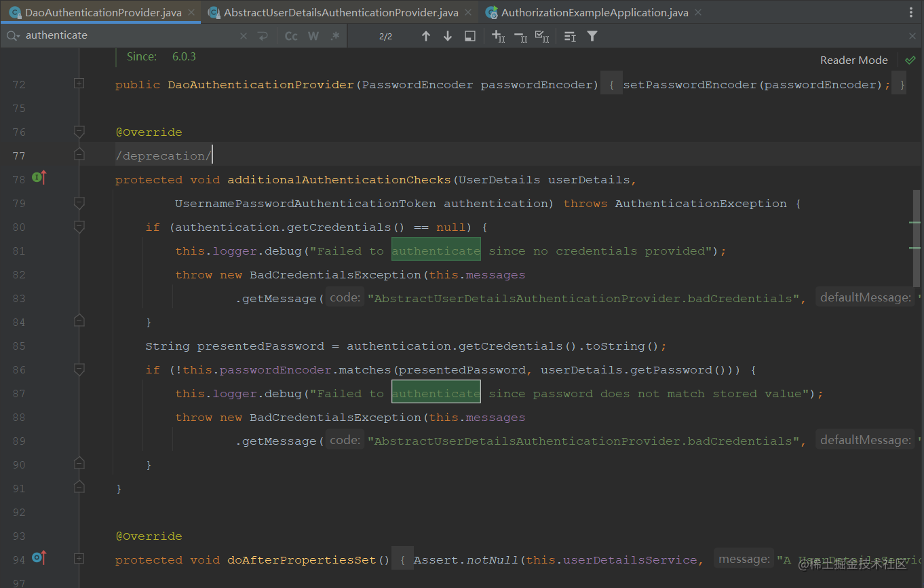
Task: Click the override gutter icon at line 94
Action: [39, 558]
